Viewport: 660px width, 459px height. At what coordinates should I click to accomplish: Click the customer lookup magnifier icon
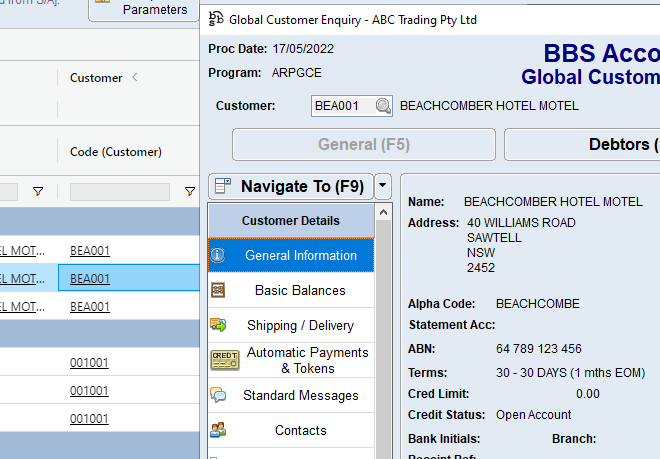[383, 106]
